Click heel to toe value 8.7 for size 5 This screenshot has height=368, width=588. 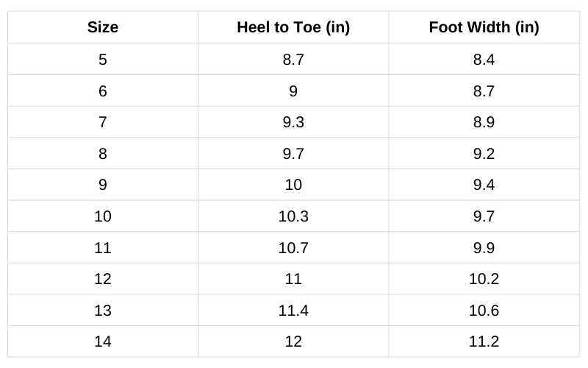pos(293,60)
